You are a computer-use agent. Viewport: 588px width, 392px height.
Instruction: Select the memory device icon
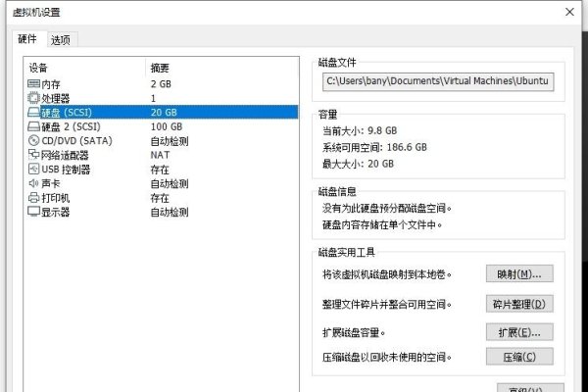(33, 83)
